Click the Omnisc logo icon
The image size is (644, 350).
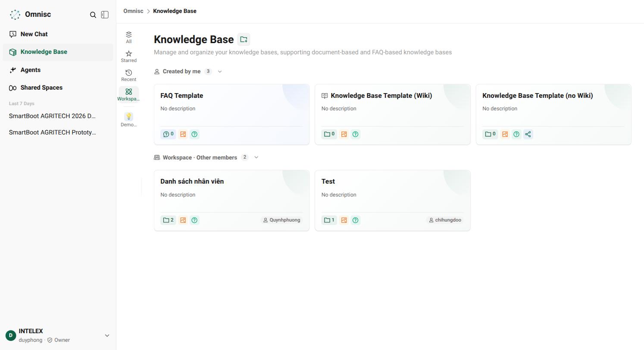[x=15, y=15]
